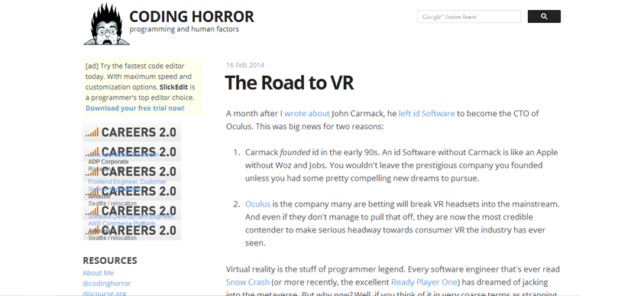Click the bottom Careers 2.0 banner
The image size is (644, 296).
(x=132, y=230)
